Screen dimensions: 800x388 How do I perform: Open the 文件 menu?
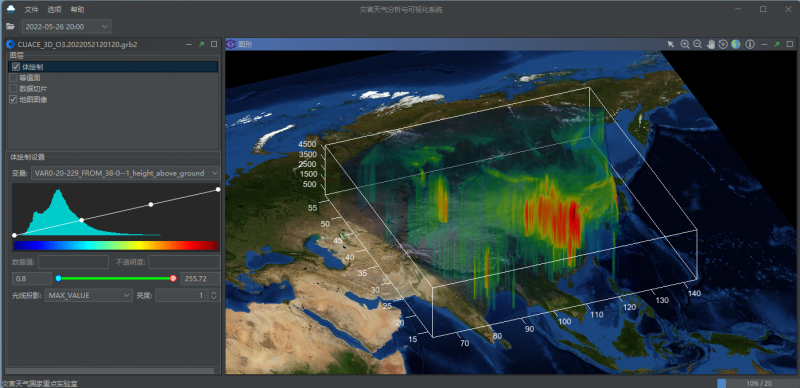coord(32,10)
